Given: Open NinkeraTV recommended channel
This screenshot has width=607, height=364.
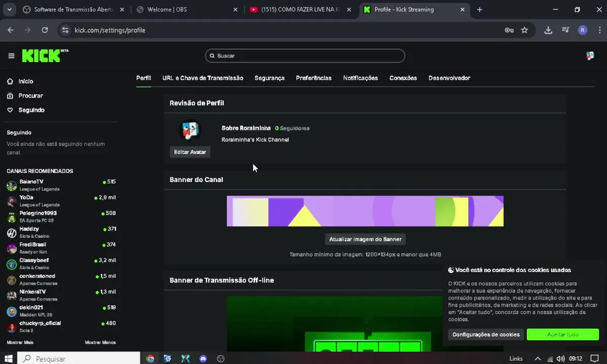Looking at the screenshot, I should 61,295.
